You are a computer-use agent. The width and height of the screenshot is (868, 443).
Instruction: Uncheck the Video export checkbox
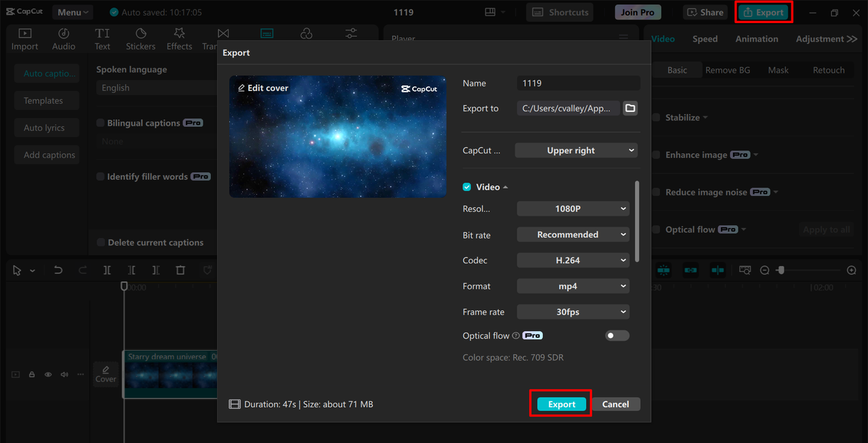467,187
